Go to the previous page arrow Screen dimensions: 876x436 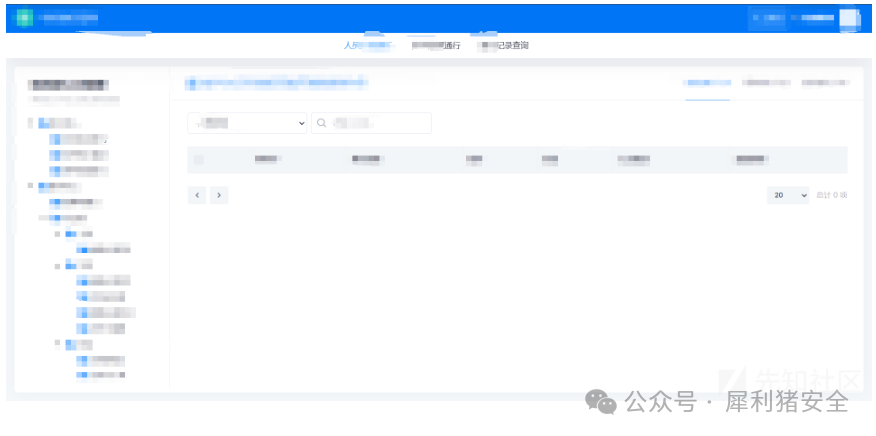click(197, 195)
